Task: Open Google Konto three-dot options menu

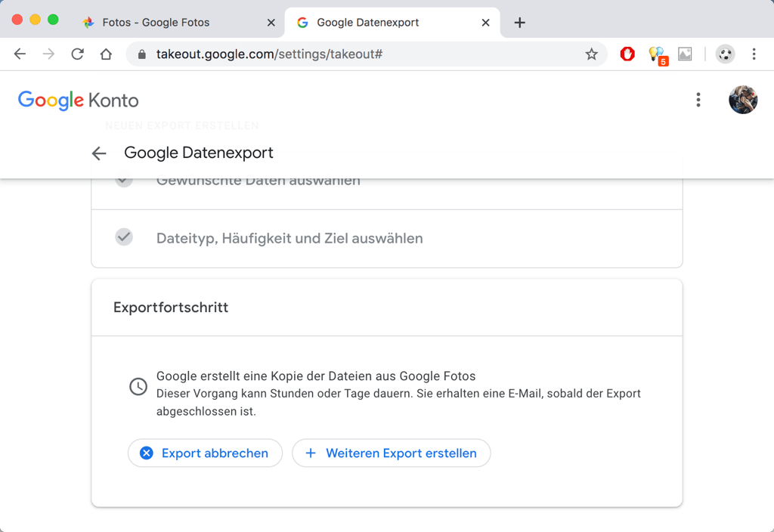Action: tap(698, 100)
